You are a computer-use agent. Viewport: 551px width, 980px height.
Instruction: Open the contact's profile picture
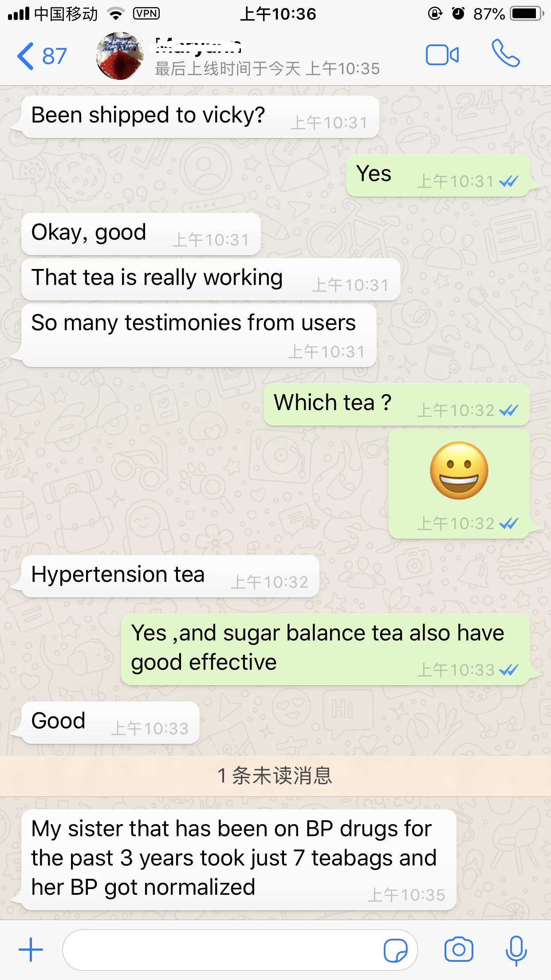point(120,56)
